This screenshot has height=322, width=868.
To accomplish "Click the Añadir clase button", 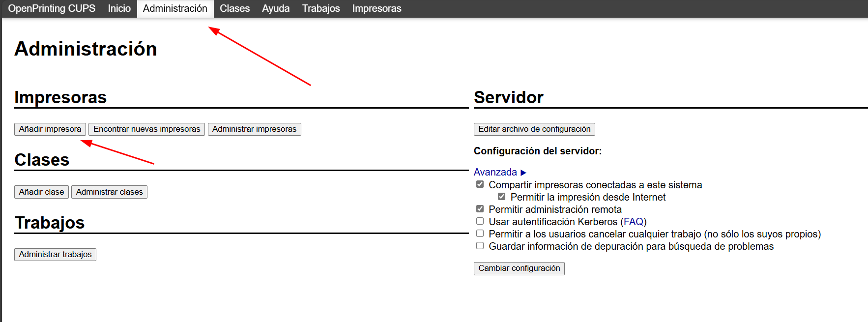I will pyautogui.click(x=41, y=192).
